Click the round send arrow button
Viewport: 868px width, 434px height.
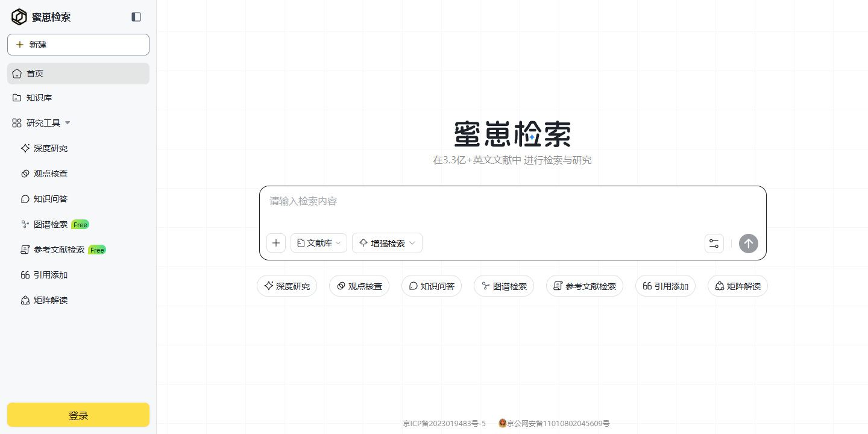(x=749, y=244)
